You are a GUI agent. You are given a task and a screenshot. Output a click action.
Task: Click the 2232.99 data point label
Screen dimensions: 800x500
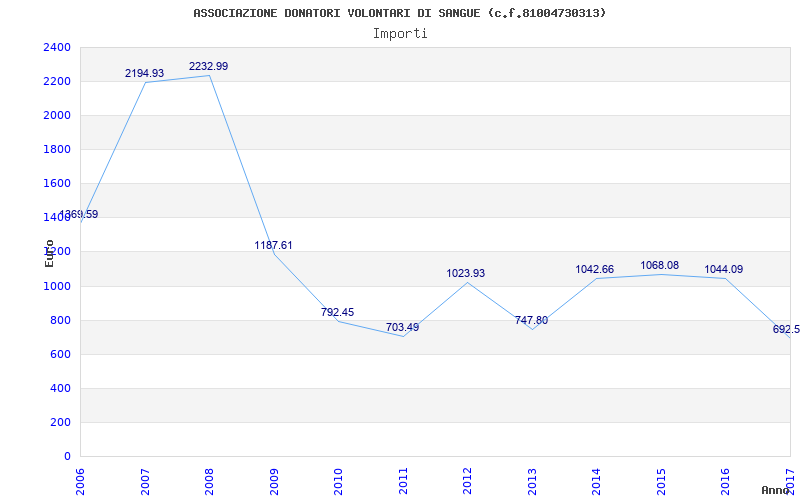(x=208, y=66)
